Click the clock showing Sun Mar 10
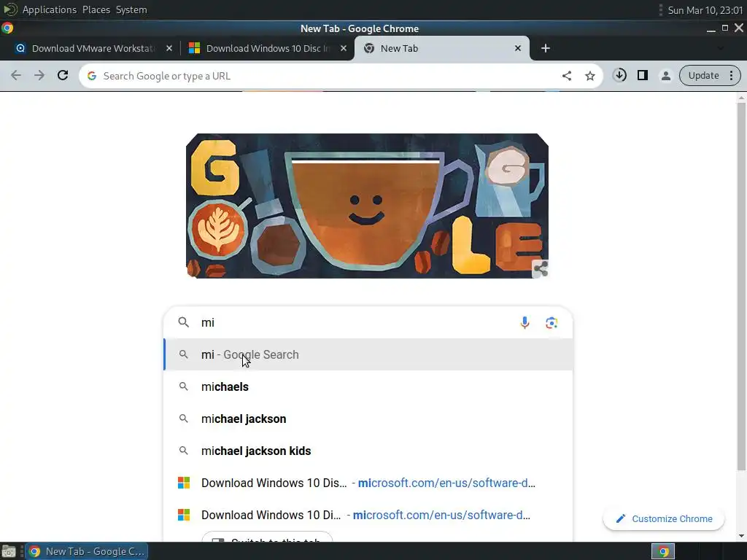Screen dimensions: 747x560 click(705, 10)
